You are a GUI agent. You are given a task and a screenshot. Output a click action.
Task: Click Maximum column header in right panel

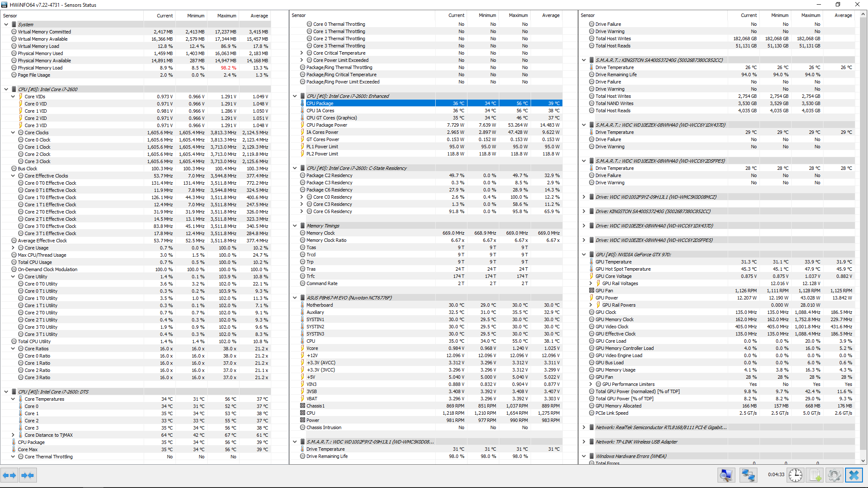[x=807, y=15]
